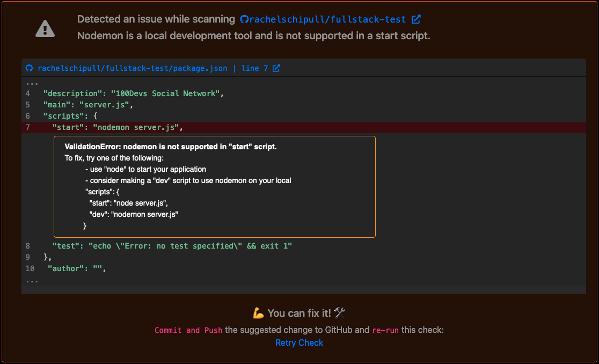599x364 pixels.
Task: Click the "description" code line 4
Action: [x=133, y=93]
